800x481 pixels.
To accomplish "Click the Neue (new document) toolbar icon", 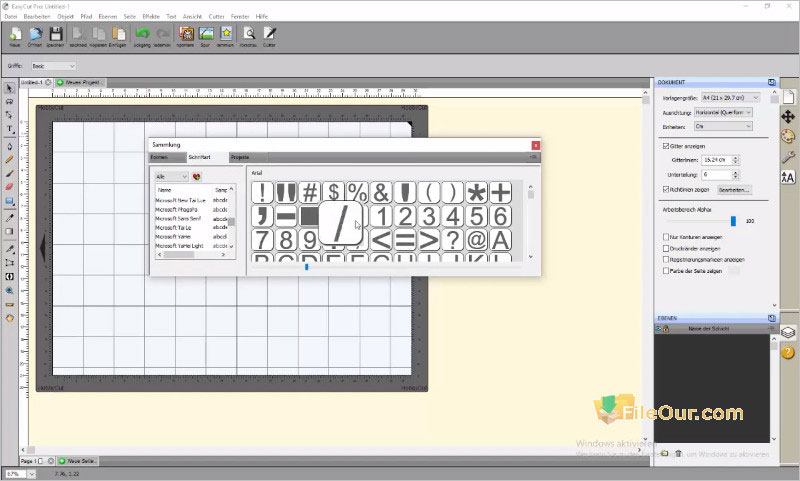I will 15,34.
